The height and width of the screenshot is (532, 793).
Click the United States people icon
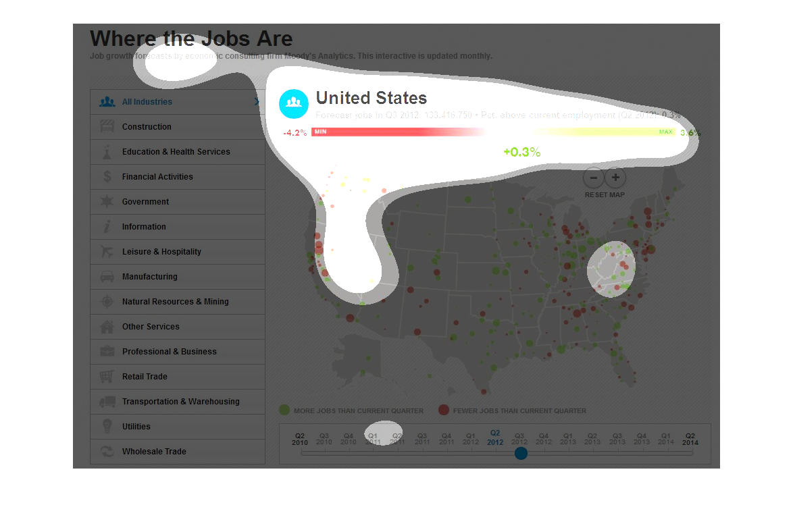point(293,103)
